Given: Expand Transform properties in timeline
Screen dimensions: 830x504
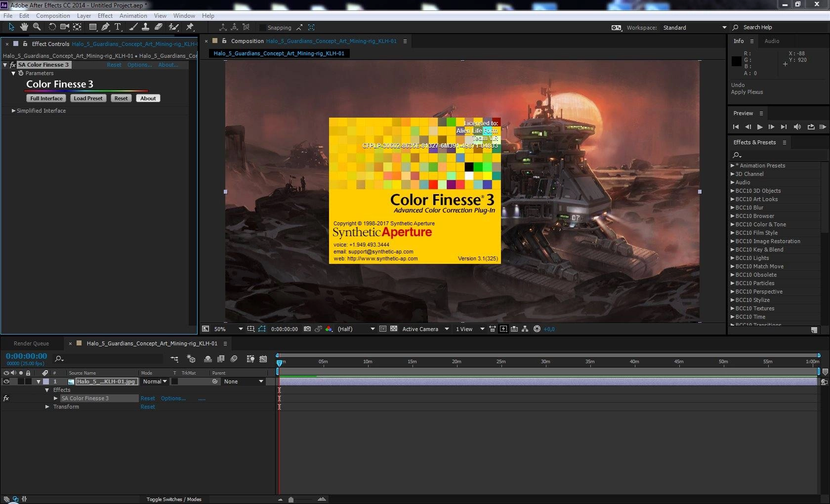Looking at the screenshot, I should 47,407.
